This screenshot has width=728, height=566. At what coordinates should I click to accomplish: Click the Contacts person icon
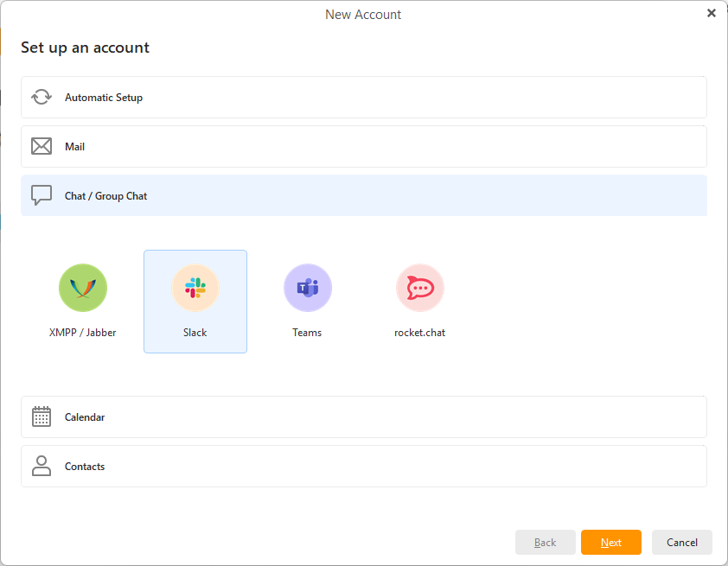click(x=42, y=467)
